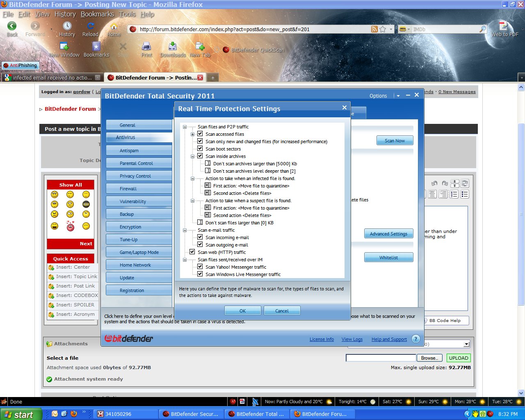Click the Home house icon
525x420 pixels.
pos(114,26)
